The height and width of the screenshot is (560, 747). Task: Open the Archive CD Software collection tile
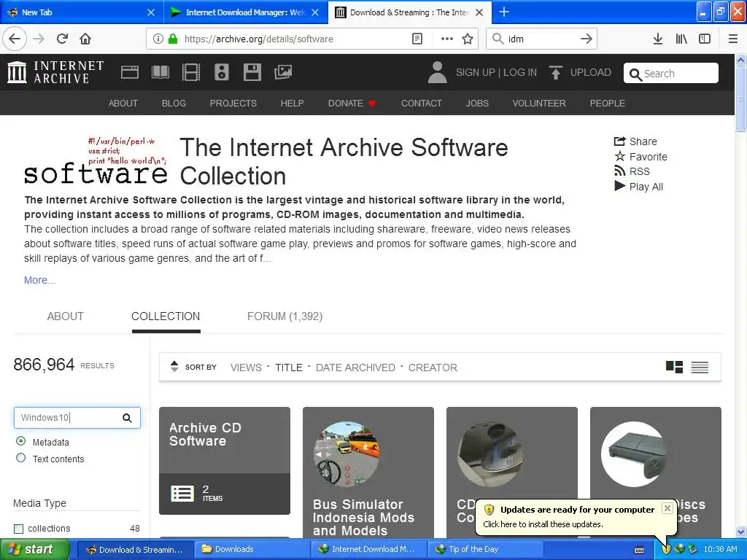[x=225, y=461]
